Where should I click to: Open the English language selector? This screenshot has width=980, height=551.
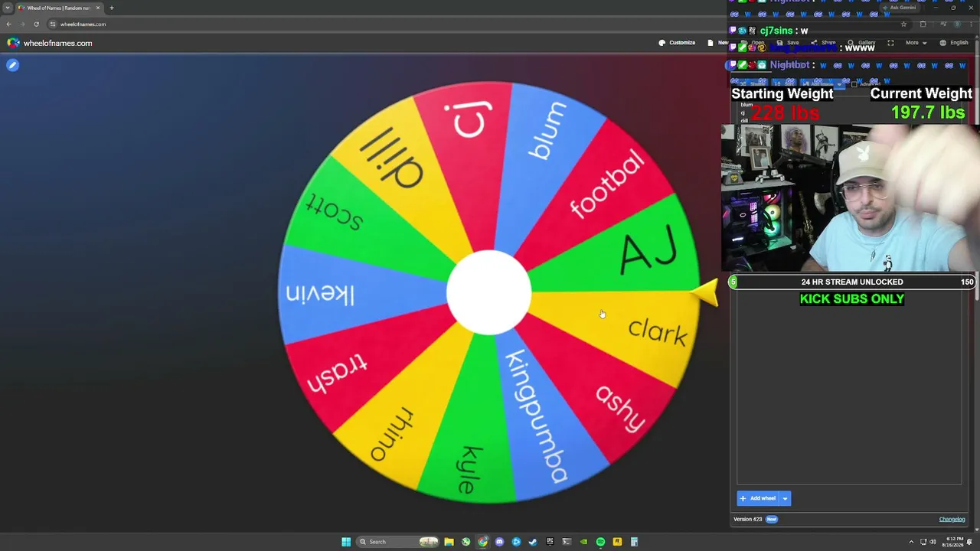(954, 43)
